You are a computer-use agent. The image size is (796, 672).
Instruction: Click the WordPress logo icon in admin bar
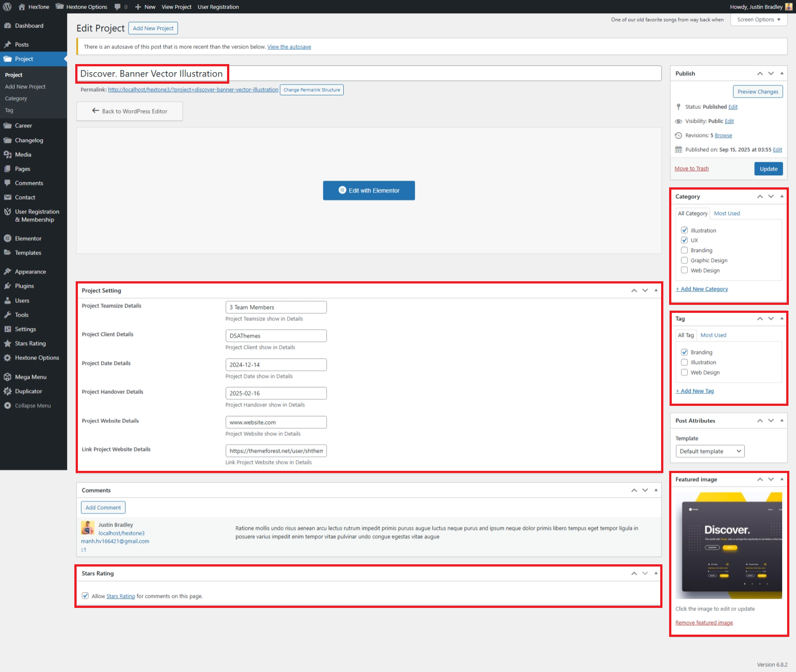(x=7, y=7)
